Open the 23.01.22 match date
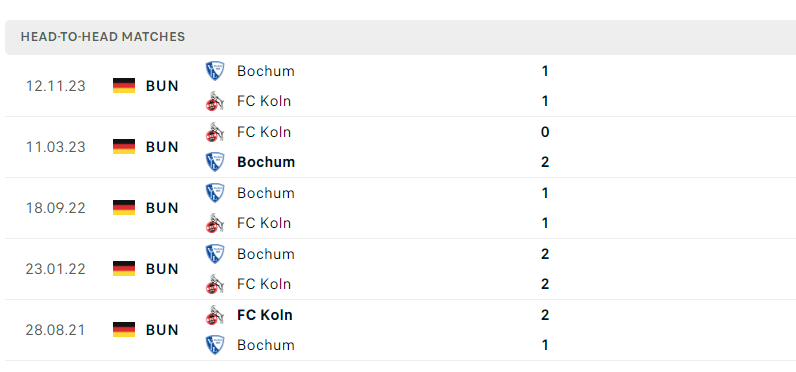 click(55, 268)
